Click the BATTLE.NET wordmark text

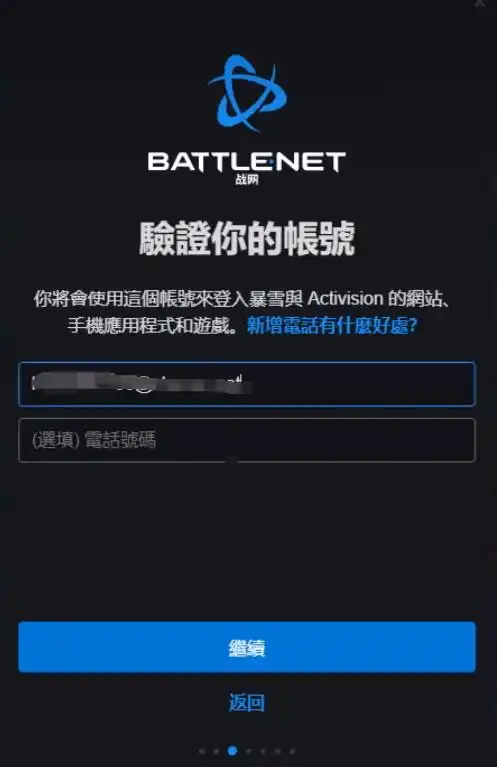[x=247, y=161]
